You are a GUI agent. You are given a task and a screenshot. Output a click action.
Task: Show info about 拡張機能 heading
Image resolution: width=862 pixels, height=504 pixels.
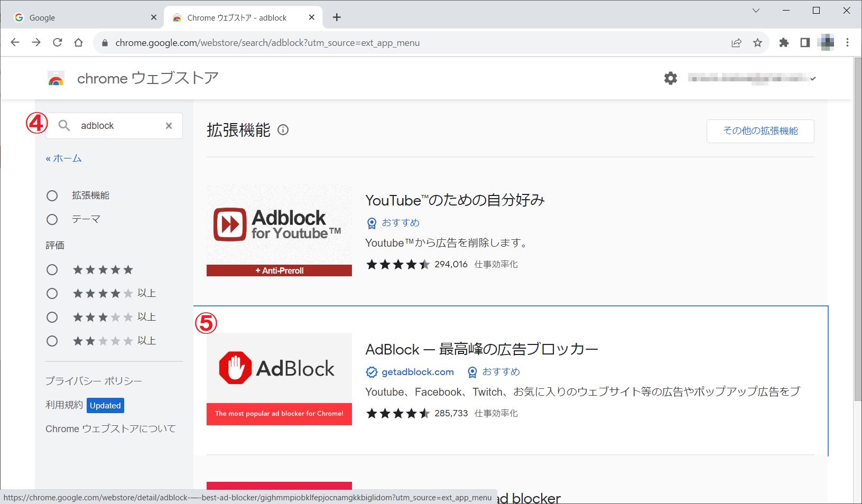pos(283,130)
